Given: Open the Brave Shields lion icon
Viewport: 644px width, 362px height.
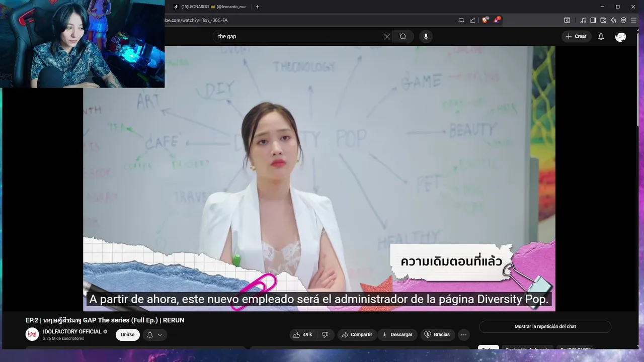Looking at the screenshot, I should coord(485,20).
